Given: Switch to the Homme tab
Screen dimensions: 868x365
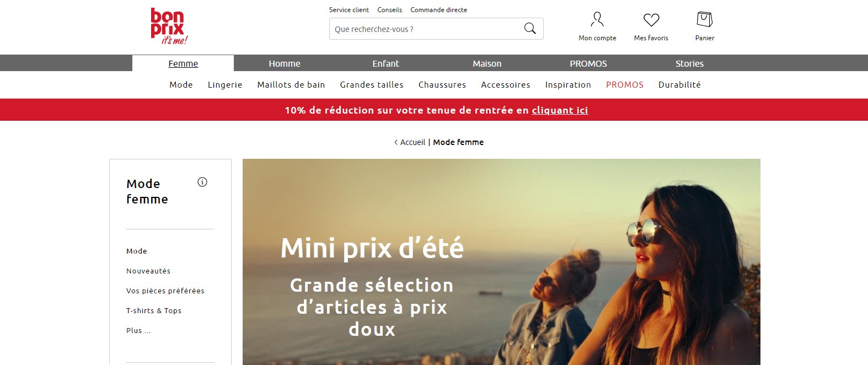Looking at the screenshot, I should click(x=285, y=63).
